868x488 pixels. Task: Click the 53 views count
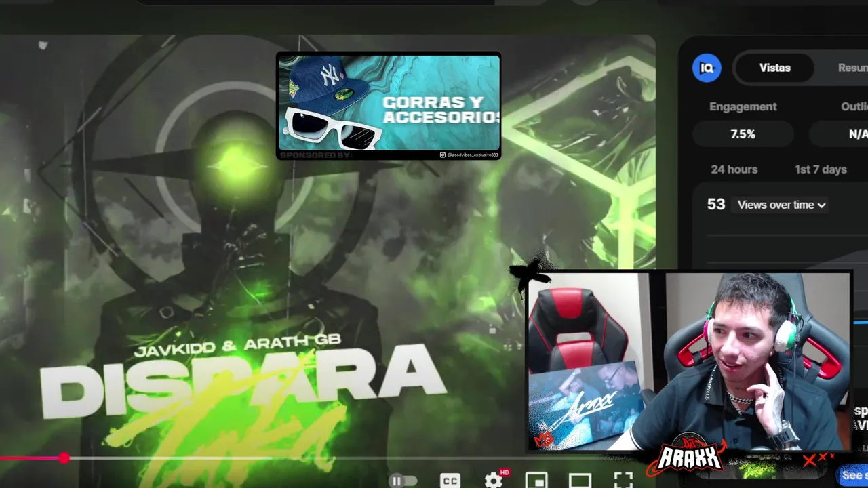[716, 204]
